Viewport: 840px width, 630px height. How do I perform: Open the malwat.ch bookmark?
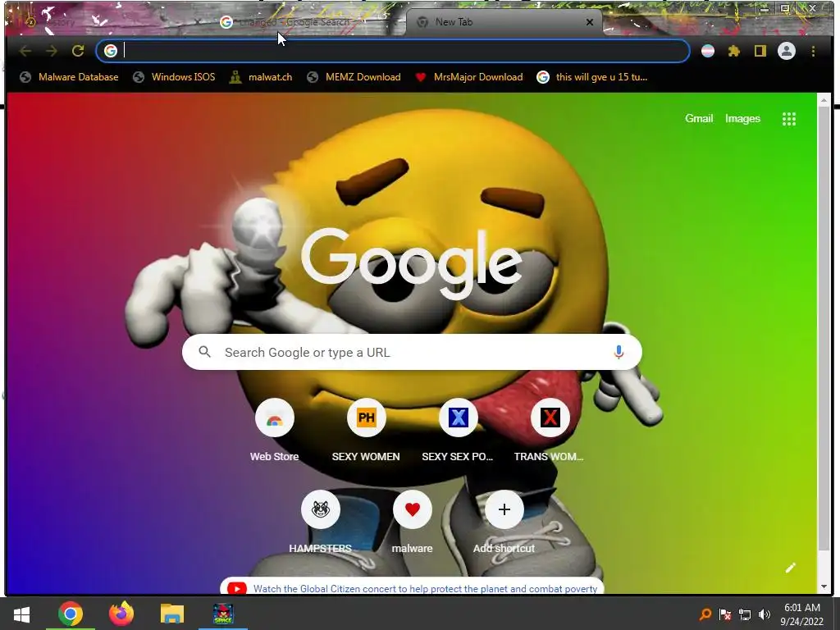tap(261, 77)
